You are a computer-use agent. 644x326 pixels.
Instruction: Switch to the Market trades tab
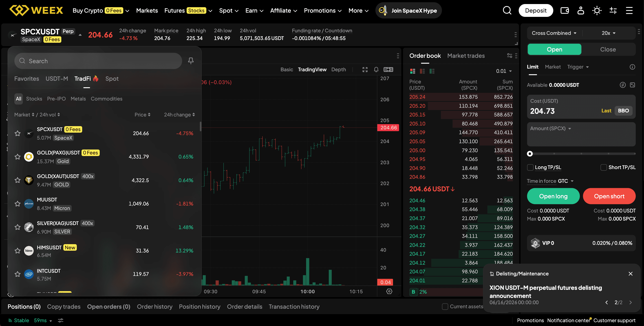point(466,56)
